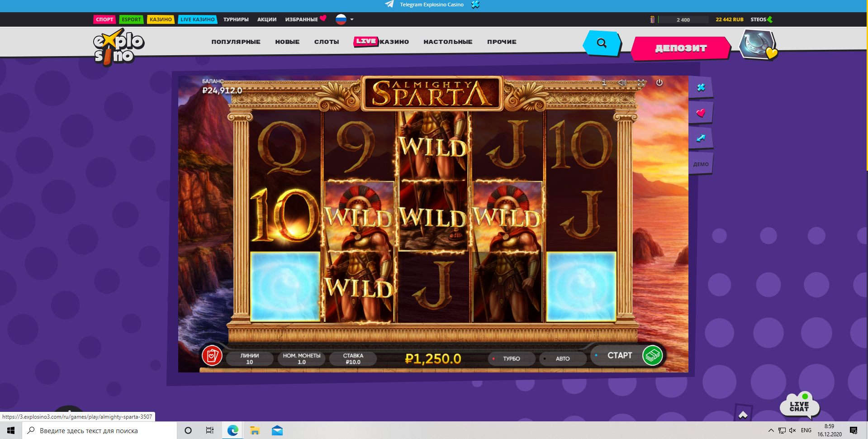
Task: Add game to favorites with heart icon
Action: (701, 113)
